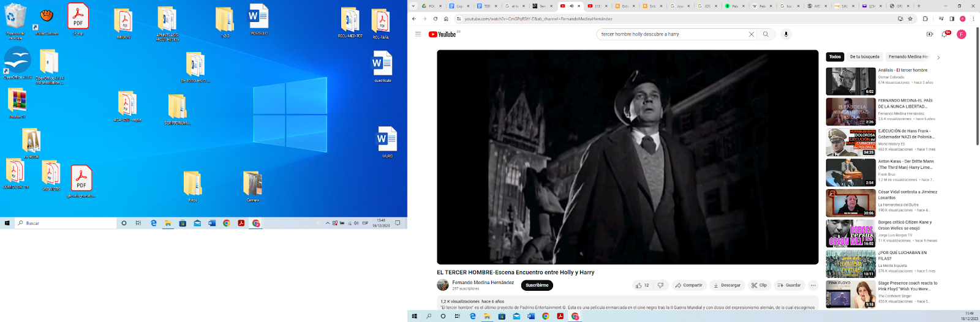Switch to the Chrome tab labeled Cop

click(x=459, y=6)
